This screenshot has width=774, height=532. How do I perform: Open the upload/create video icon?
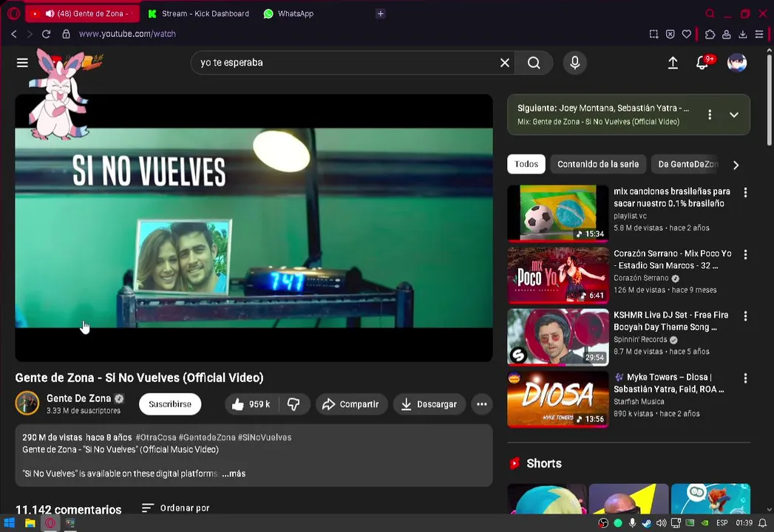tap(673, 63)
